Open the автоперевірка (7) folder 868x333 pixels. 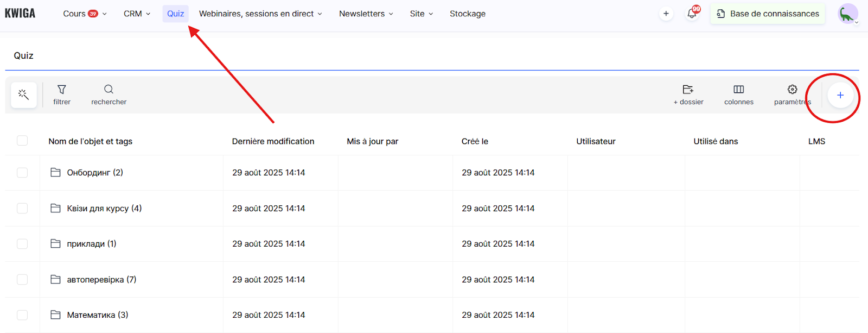coord(101,280)
